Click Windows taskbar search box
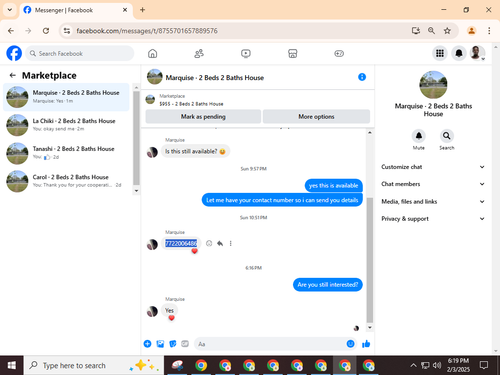 tap(94, 365)
